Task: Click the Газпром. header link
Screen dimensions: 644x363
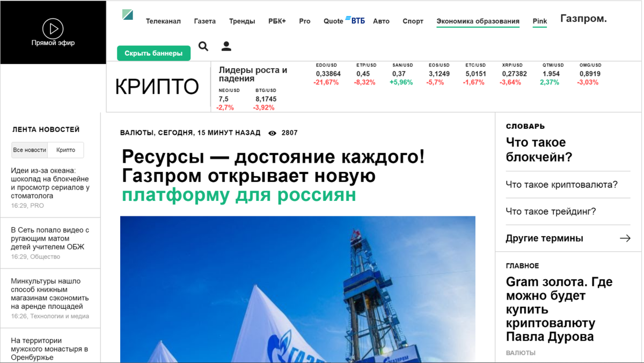Action: (x=583, y=19)
